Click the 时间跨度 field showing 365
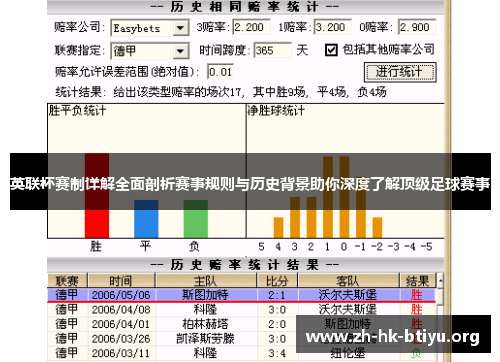The image size is (500, 362). point(272,50)
